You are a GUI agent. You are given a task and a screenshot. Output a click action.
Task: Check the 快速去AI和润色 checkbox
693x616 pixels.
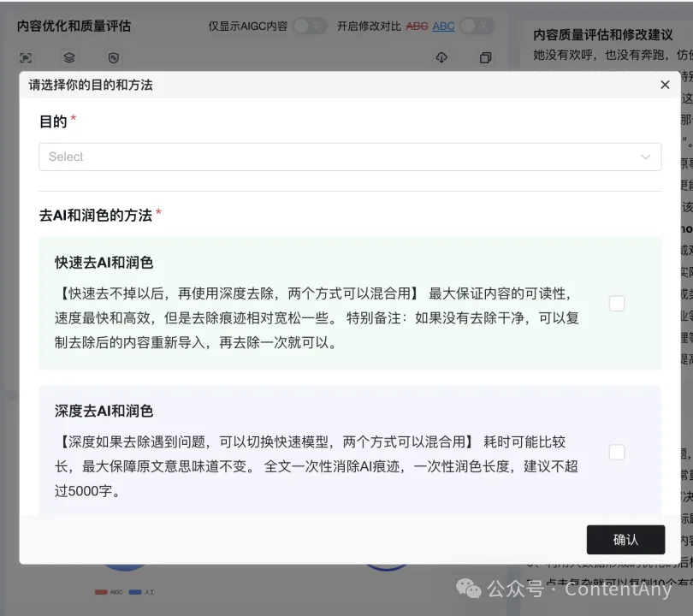616,303
